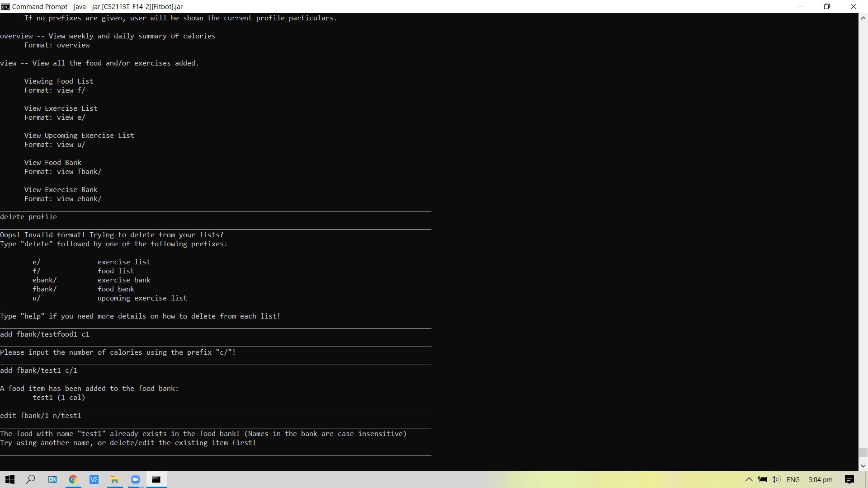Open the Action Center notifications icon
Image resolution: width=868 pixels, height=488 pixels.
(x=849, y=479)
